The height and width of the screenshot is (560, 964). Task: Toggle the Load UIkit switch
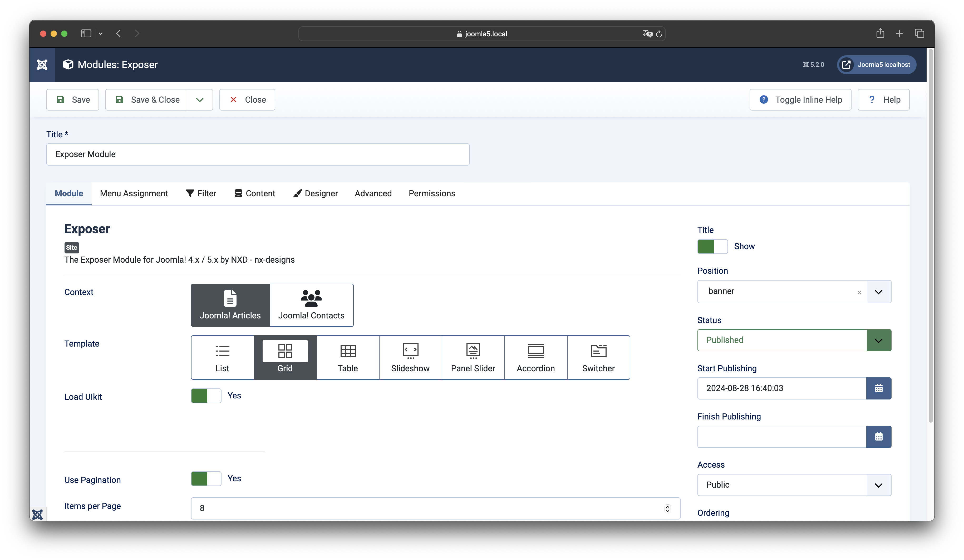point(206,396)
